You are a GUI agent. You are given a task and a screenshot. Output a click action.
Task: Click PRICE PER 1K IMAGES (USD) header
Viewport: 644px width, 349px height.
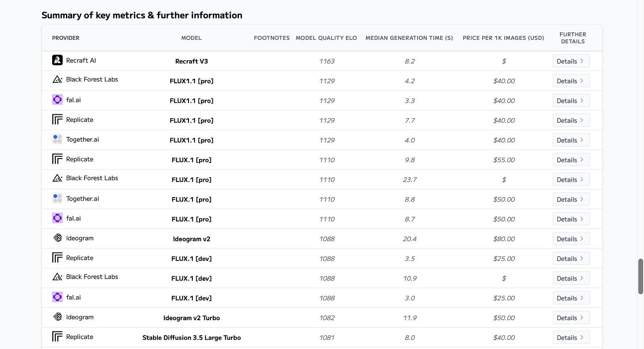(503, 38)
